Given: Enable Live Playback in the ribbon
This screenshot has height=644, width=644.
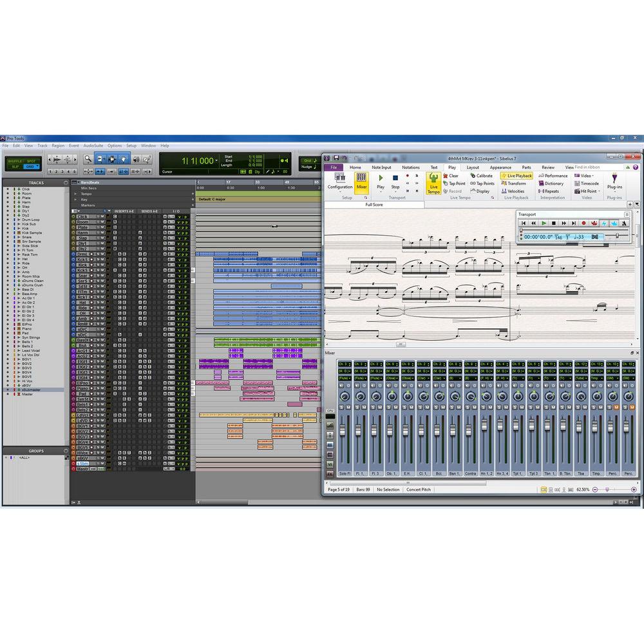Looking at the screenshot, I should (516, 175).
